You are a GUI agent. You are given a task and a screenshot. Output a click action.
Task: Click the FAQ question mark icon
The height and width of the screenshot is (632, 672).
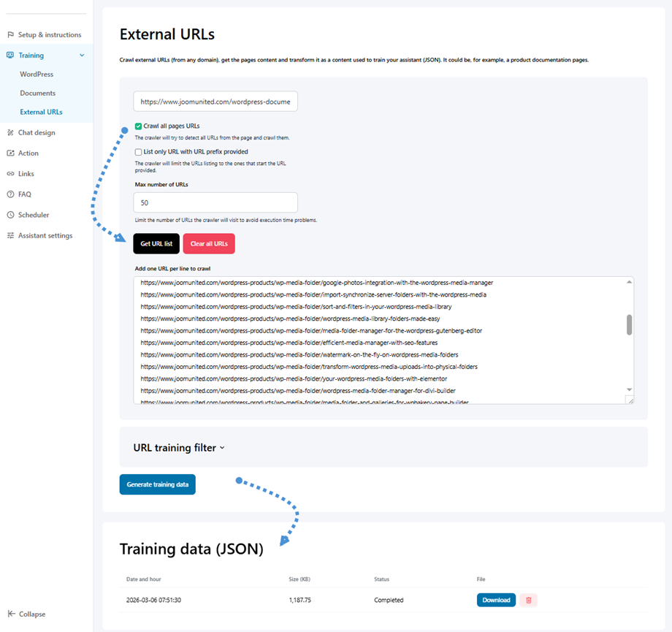11,194
